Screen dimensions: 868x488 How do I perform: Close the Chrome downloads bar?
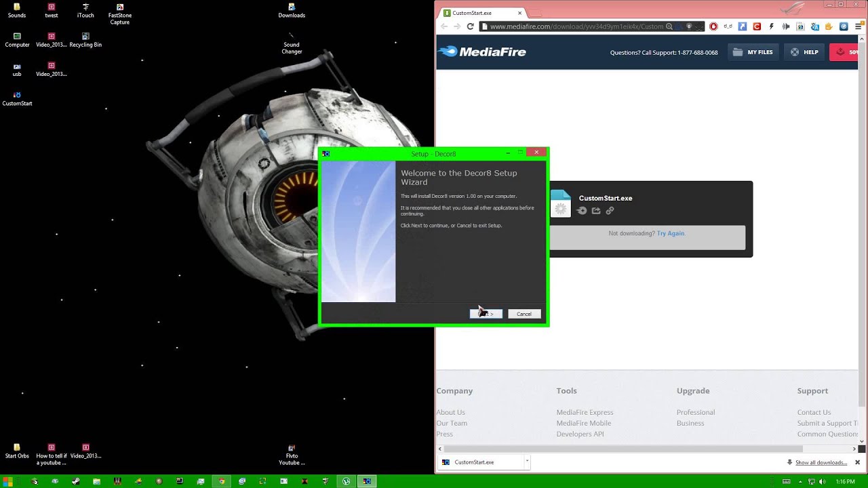857,462
